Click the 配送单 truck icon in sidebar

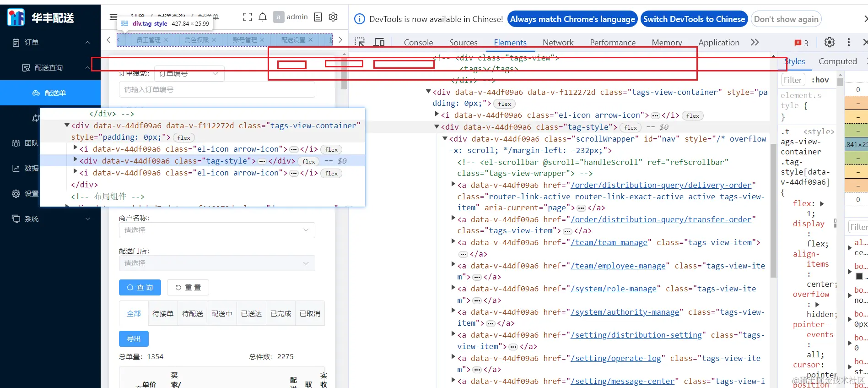point(36,93)
